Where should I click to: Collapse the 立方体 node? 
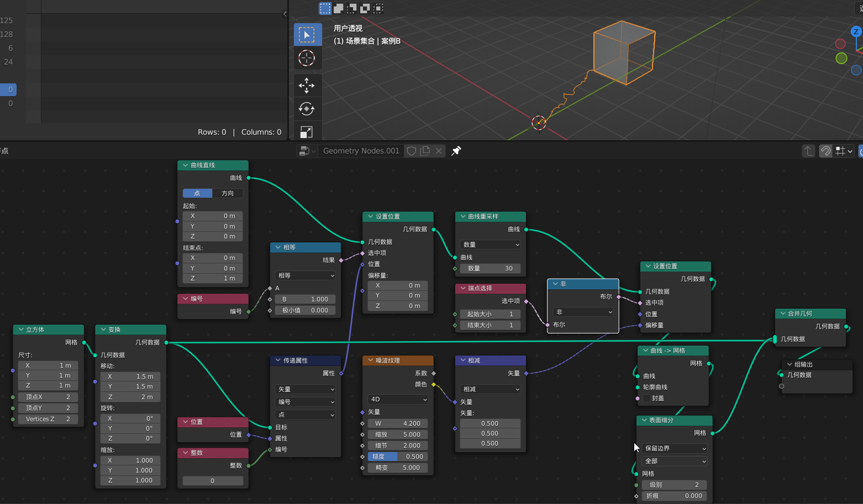[x=21, y=330]
